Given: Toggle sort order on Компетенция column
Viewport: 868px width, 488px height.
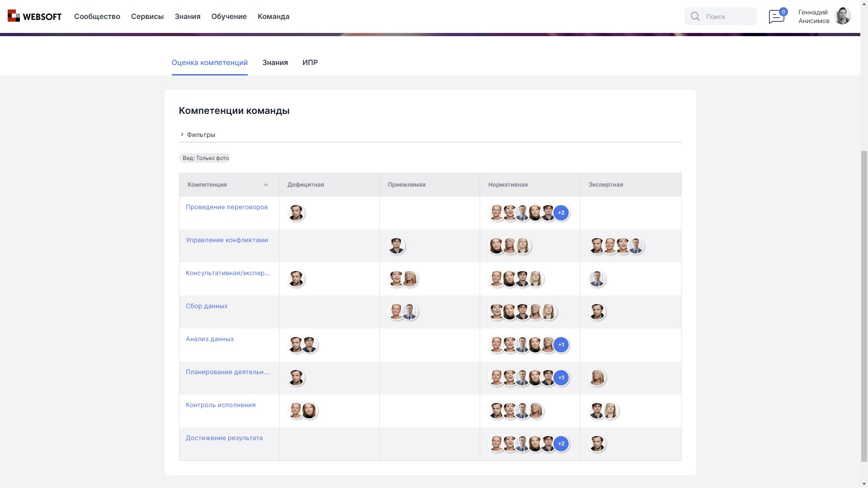Looking at the screenshot, I should 266,184.
